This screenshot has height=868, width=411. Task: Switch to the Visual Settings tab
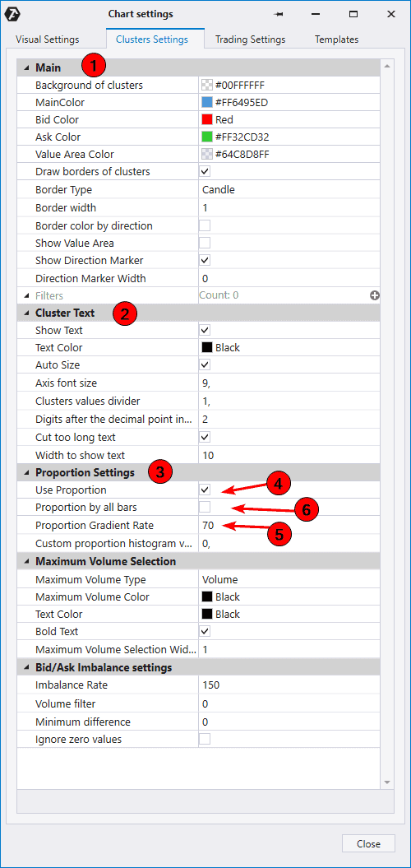48,39
